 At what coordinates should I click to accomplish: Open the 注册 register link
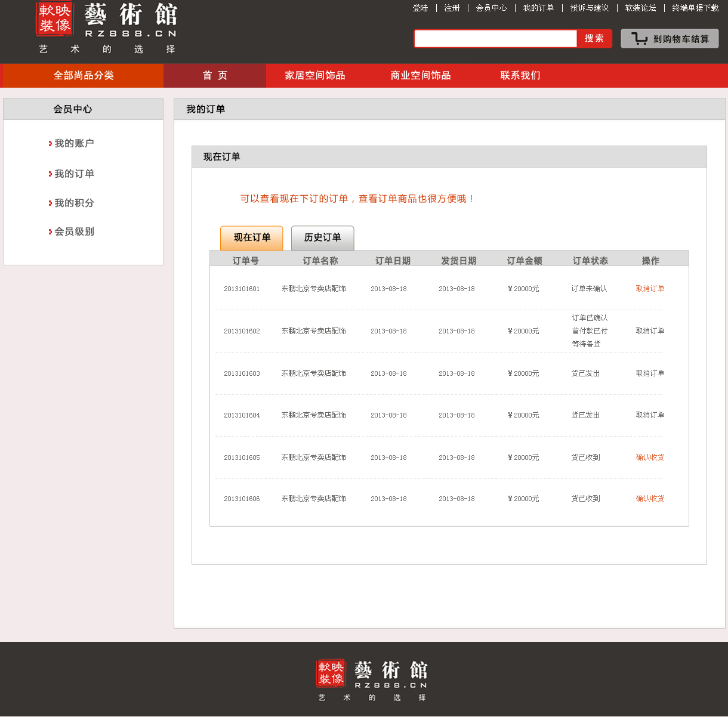pos(452,8)
